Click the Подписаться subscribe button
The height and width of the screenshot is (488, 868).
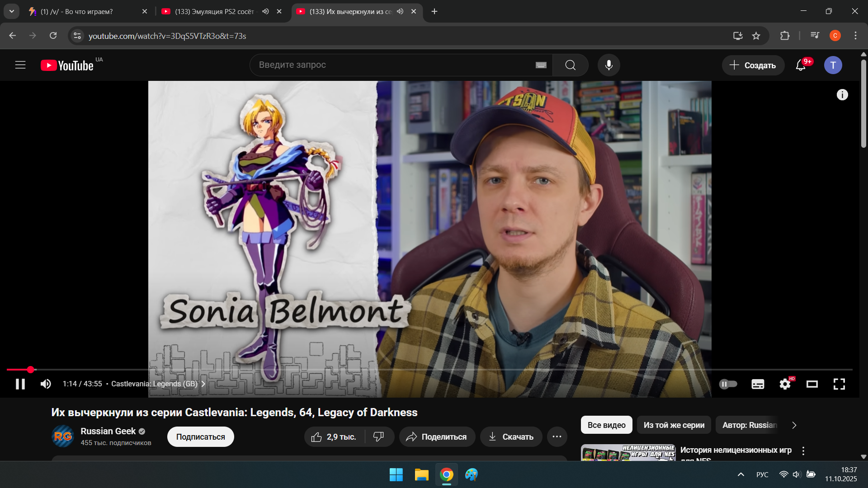200,437
